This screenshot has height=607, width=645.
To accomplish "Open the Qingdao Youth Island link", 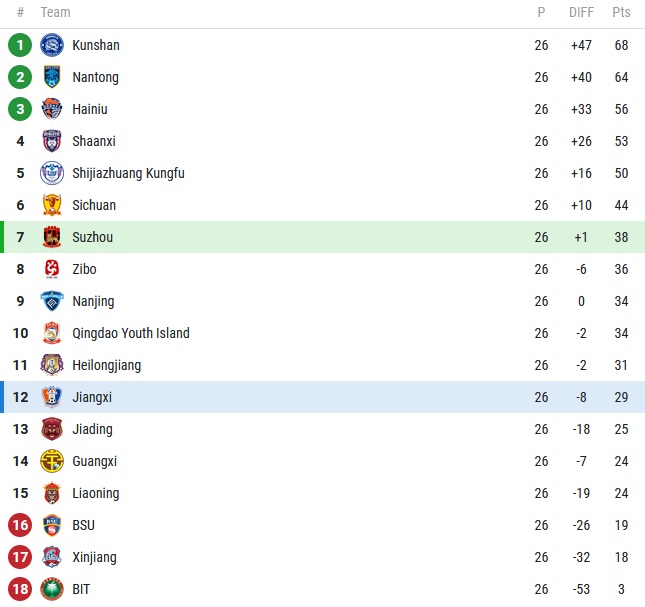I will (x=130, y=333).
